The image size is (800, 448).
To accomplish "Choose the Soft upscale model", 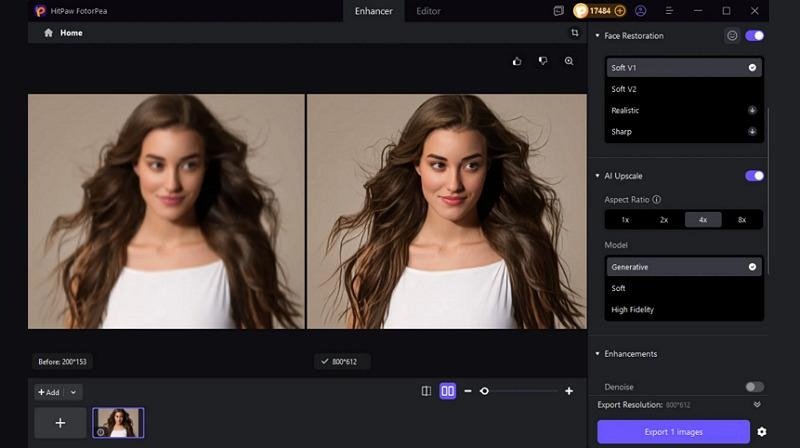I will tap(684, 288).
